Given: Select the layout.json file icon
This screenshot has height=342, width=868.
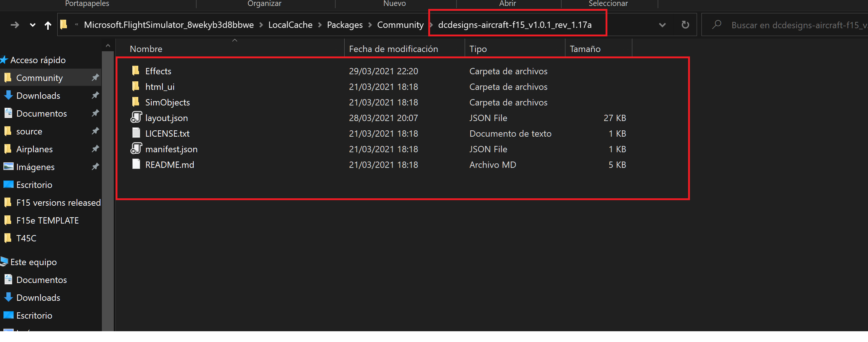Looking at the screenshot, I should 136,117.
